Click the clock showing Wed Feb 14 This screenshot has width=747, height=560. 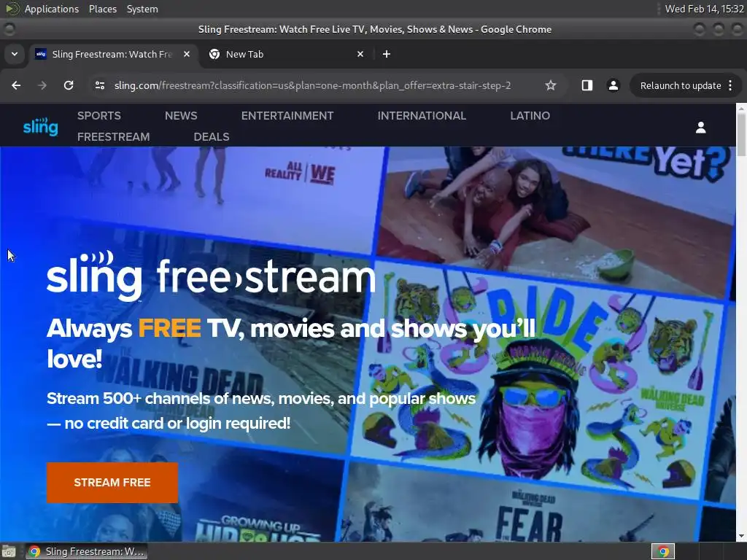704,9
